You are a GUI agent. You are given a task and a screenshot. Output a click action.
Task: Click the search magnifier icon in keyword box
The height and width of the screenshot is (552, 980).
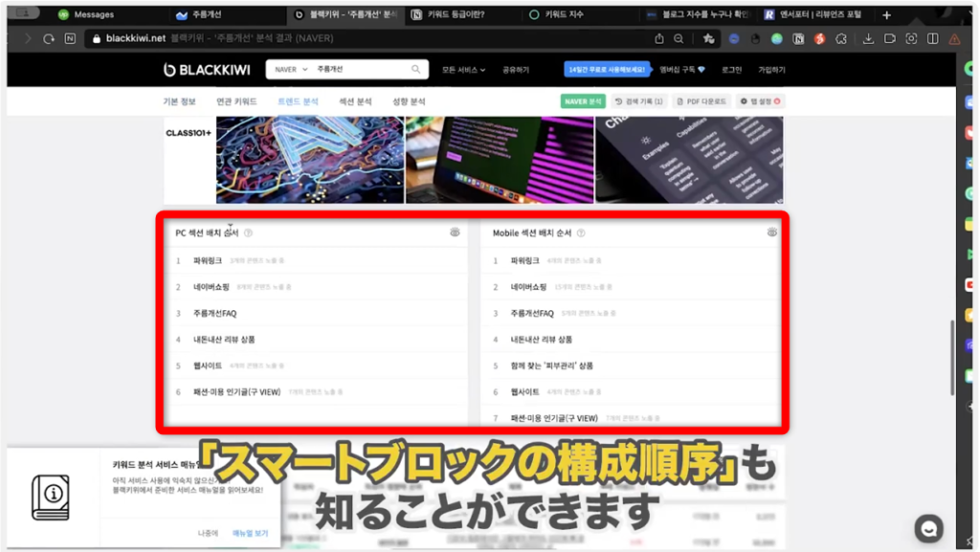[x=415, y=70]
